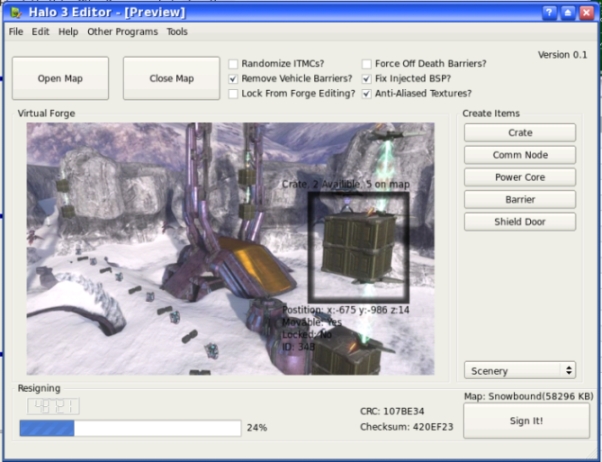602x462 pixels.
Task: Click the Resigning group label
Action: [x=39, y=388]
